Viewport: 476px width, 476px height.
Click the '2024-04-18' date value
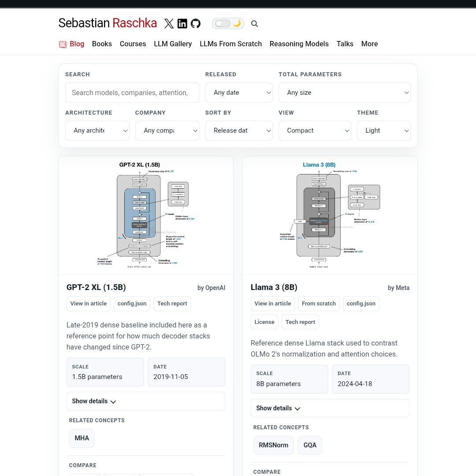point(355,384)
